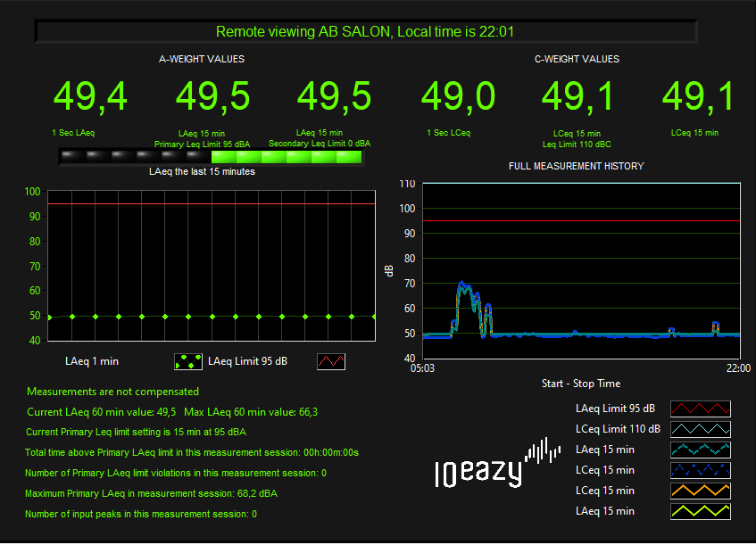Click the red swatch below the 15-minute chart
This screenshot has width=756, height=545.
(331, 362)
